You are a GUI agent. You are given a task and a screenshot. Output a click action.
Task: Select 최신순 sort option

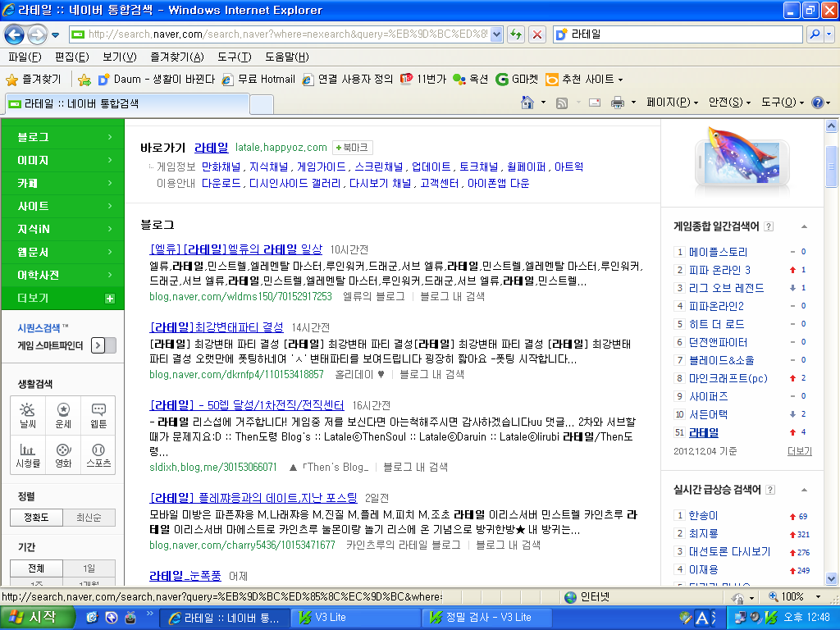pos(89,518)
